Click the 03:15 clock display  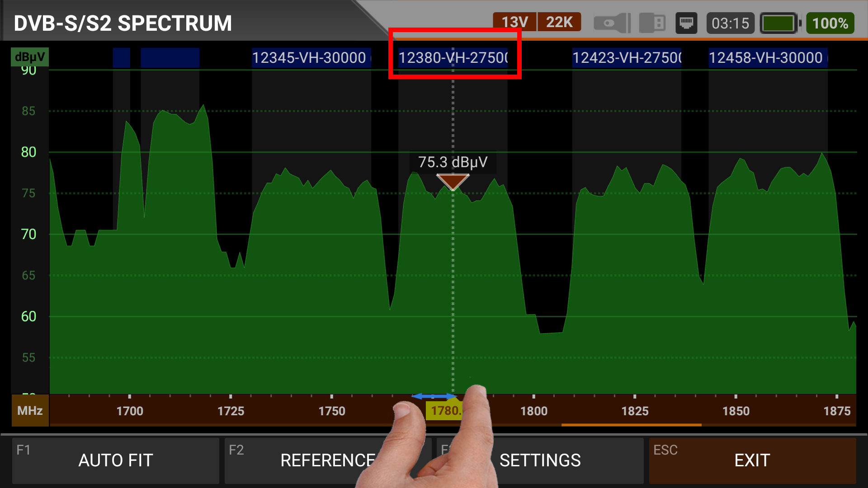pyautogui.click(x=730, y=23)
